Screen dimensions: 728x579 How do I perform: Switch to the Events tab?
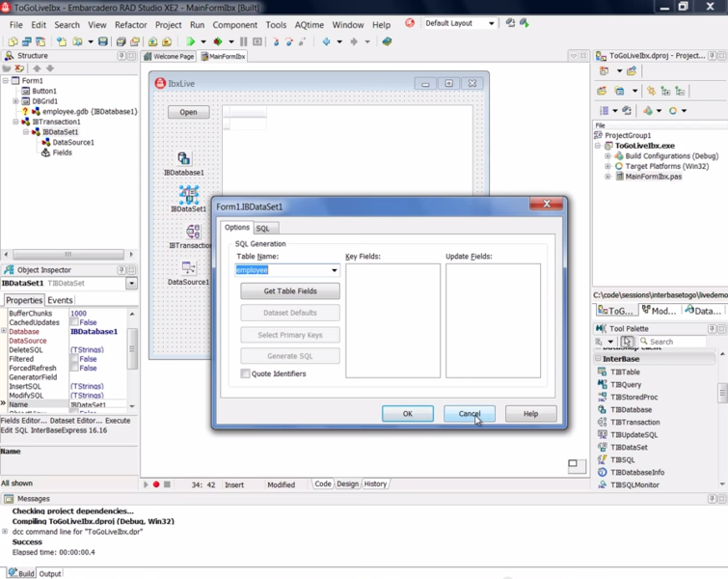coord(60,300)
